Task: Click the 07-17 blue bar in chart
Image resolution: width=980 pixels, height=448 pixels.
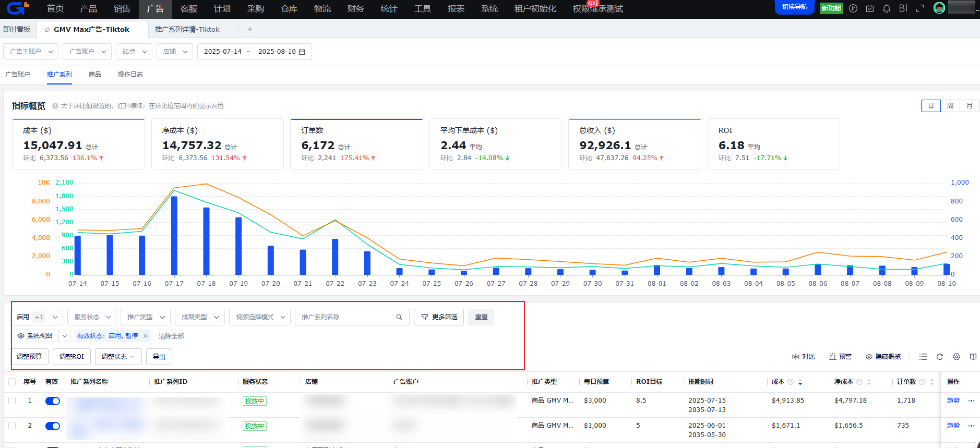Action: coord(174,235)
